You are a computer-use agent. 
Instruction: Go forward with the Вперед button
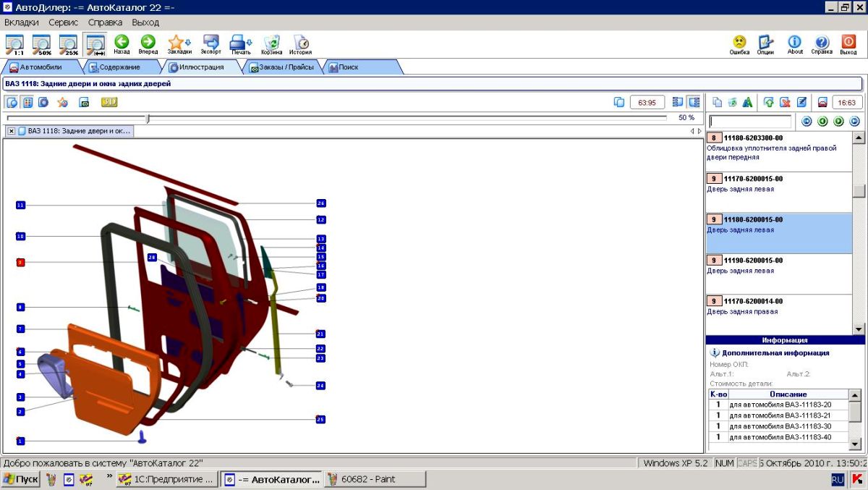click(148, 44)
